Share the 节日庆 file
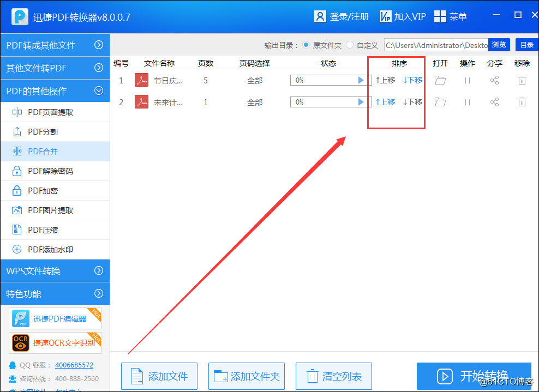This screenshot has width=539, height=392. [x=494, y=80]
